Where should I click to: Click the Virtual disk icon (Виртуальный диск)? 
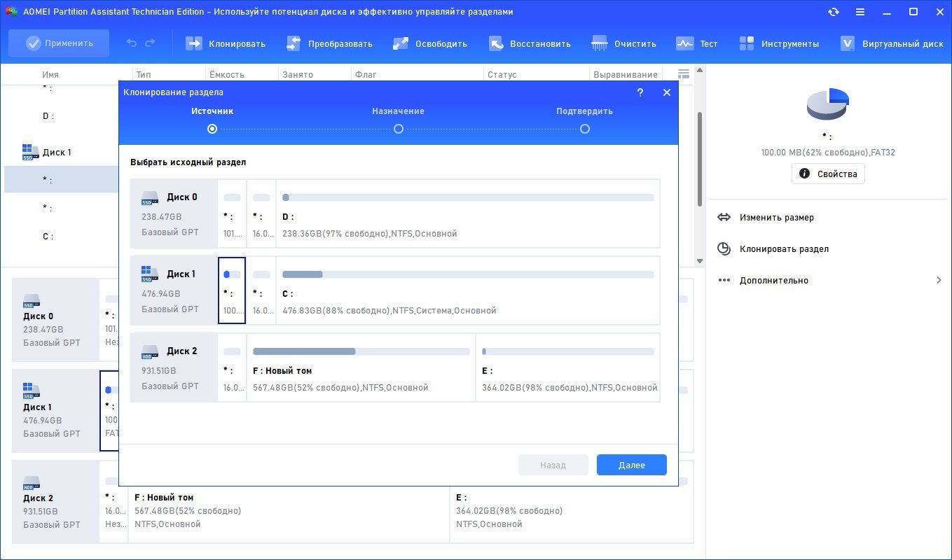click(848, 43)
